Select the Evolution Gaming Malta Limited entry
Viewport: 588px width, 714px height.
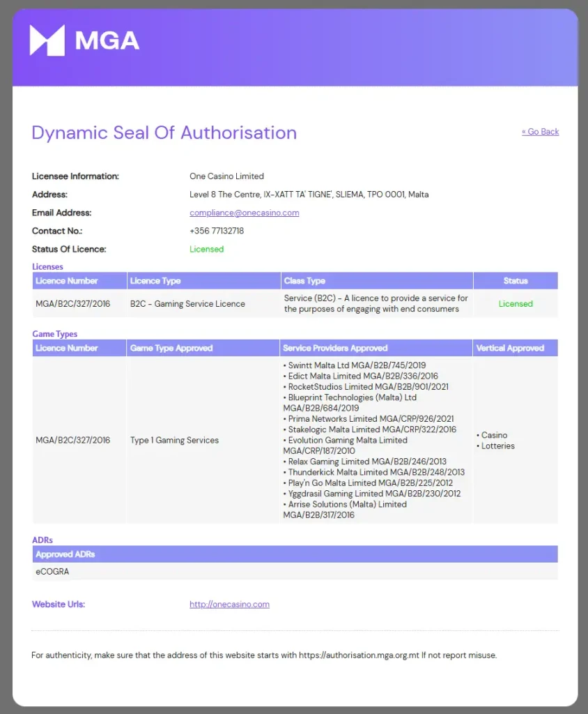click(x=346, y=446)
